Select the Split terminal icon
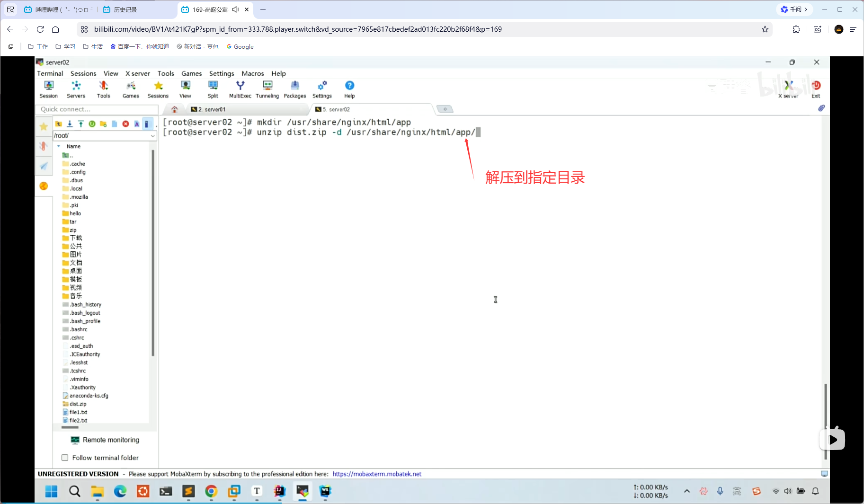Screen dimensions: 864x504 (213, 89)
